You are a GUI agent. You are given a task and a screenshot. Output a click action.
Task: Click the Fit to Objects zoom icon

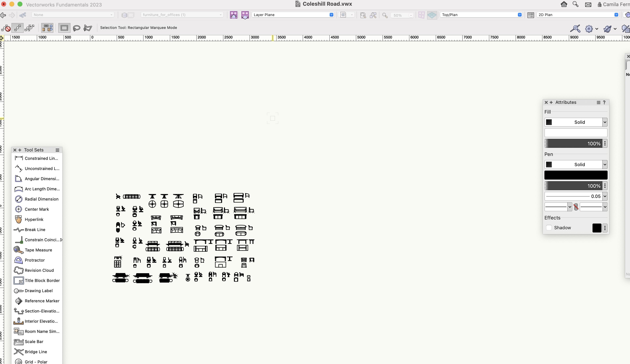click(x=373, y=15)
